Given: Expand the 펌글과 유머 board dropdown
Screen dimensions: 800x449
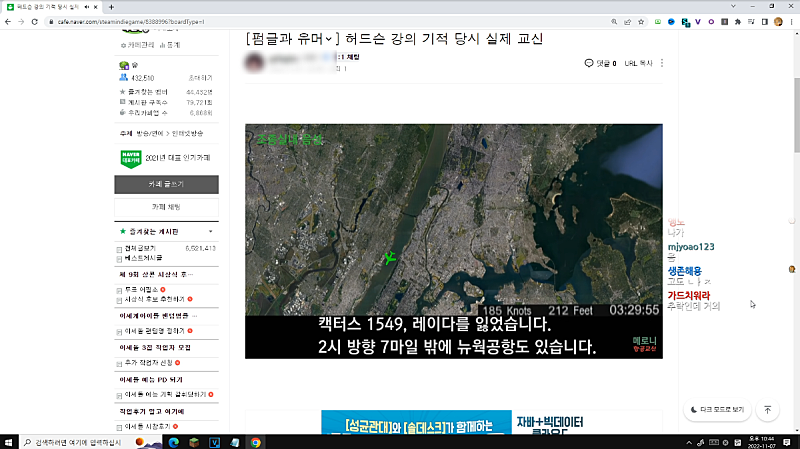Looking at the screenshot, I should (332, 39).
